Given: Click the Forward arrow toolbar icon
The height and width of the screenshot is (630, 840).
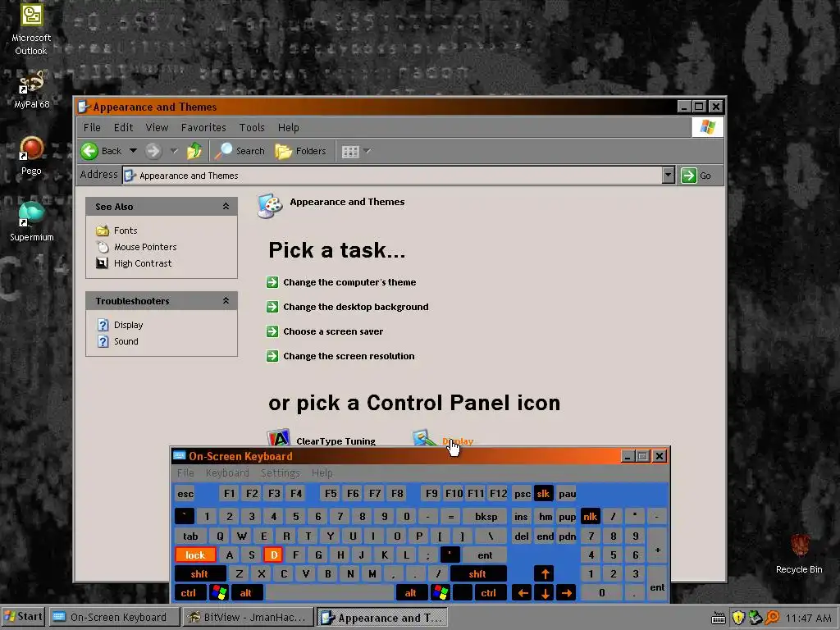Looking at the screenshot, I should (153, 151).
